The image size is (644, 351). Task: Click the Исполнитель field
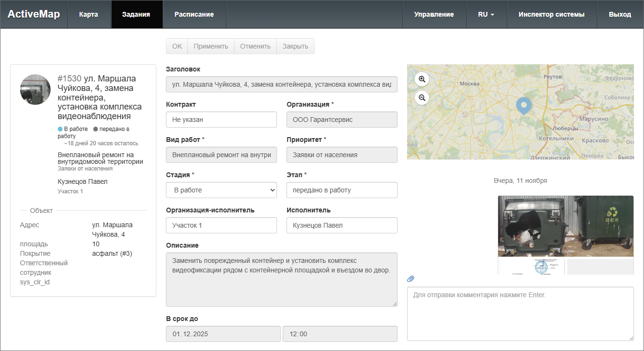(342, 225)
